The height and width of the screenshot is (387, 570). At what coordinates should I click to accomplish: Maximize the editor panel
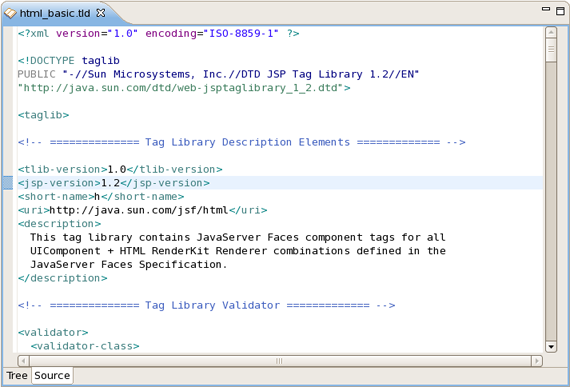pos(560,11)
